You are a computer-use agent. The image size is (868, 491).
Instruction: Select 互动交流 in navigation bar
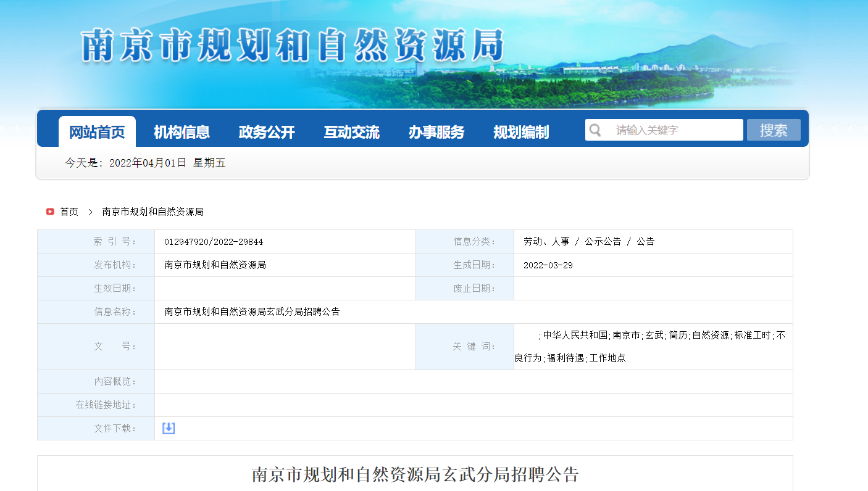pos(352,132)
